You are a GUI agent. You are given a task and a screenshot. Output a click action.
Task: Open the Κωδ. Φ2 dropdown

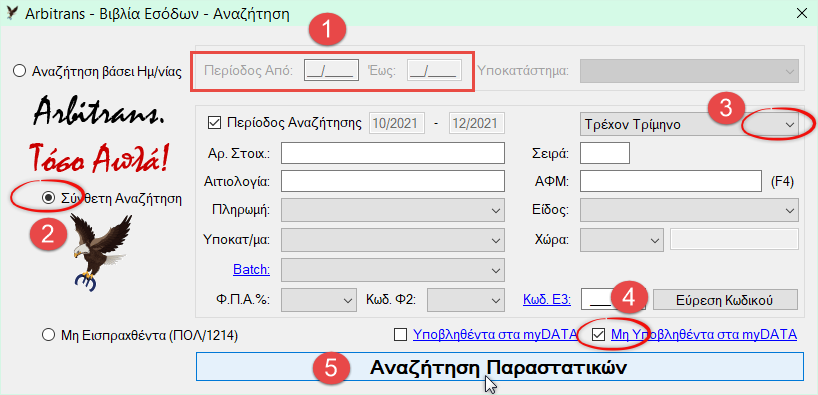click(464, 300)
